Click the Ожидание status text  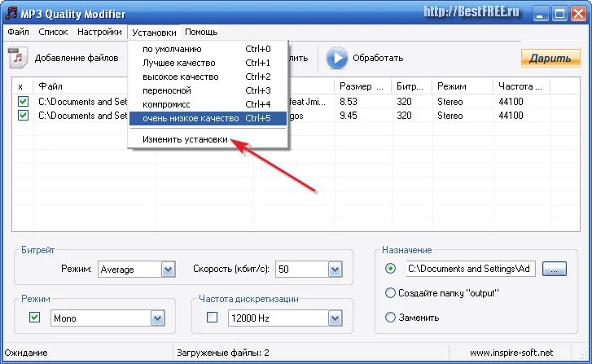pyautogui.click(x=26, y=353)
